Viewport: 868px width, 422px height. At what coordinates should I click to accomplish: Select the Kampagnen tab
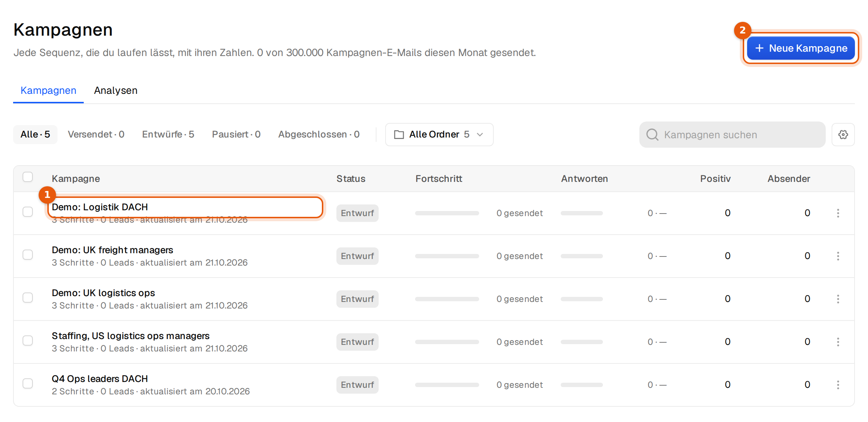48,90
